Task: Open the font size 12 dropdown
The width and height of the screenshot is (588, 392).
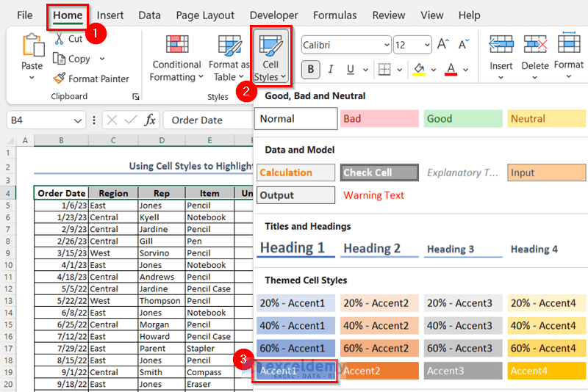Action: point(427,45)
